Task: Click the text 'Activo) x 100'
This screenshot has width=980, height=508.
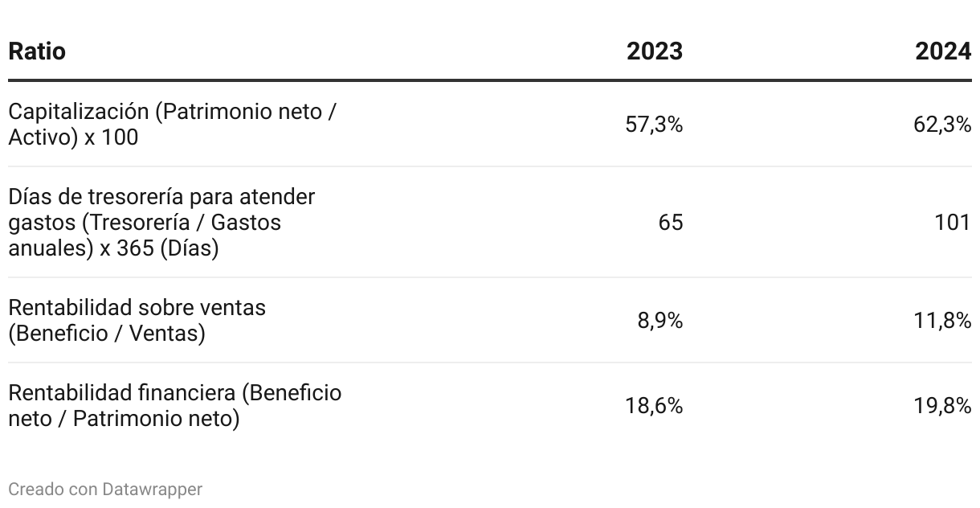Action: coord(73,137)
